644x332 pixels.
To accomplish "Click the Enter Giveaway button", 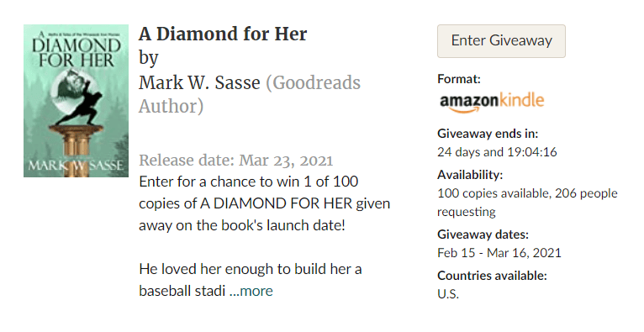I will [x=501, y=41].
